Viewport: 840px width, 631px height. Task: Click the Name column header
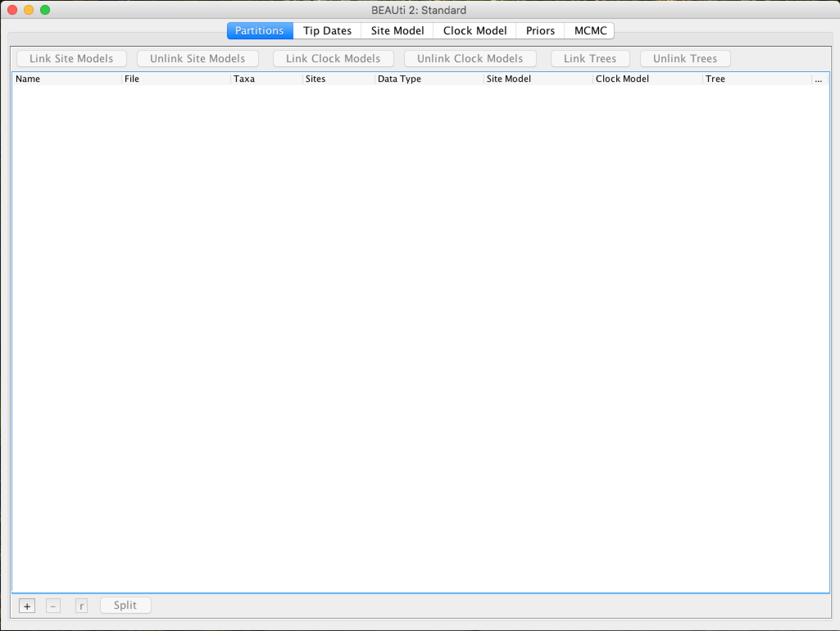pyautogui.click(x=67, y=79)
